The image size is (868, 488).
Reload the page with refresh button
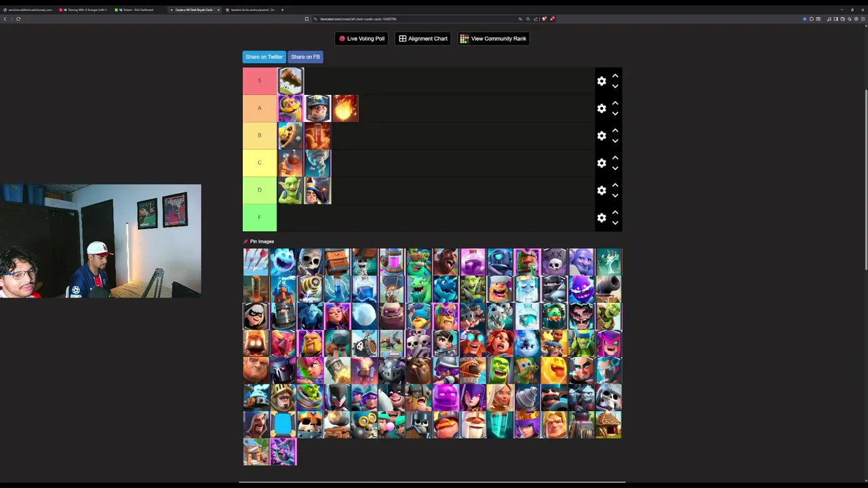(x=18, y=19)
